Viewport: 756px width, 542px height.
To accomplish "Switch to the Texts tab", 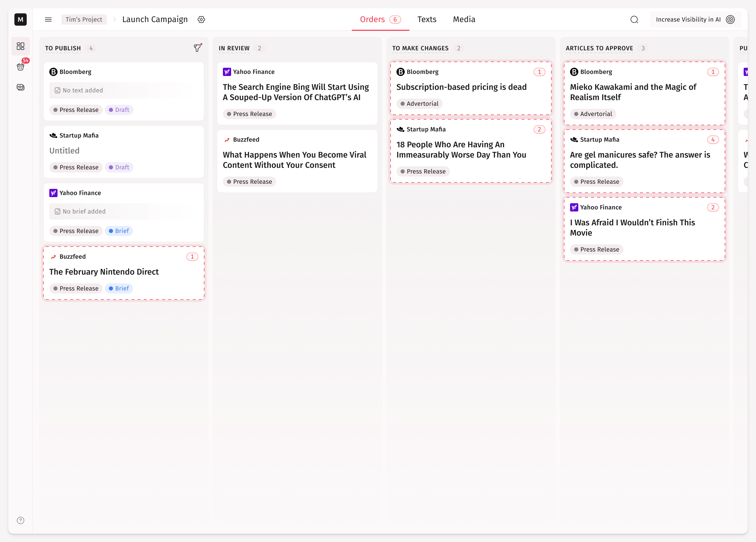I will 427,19.
